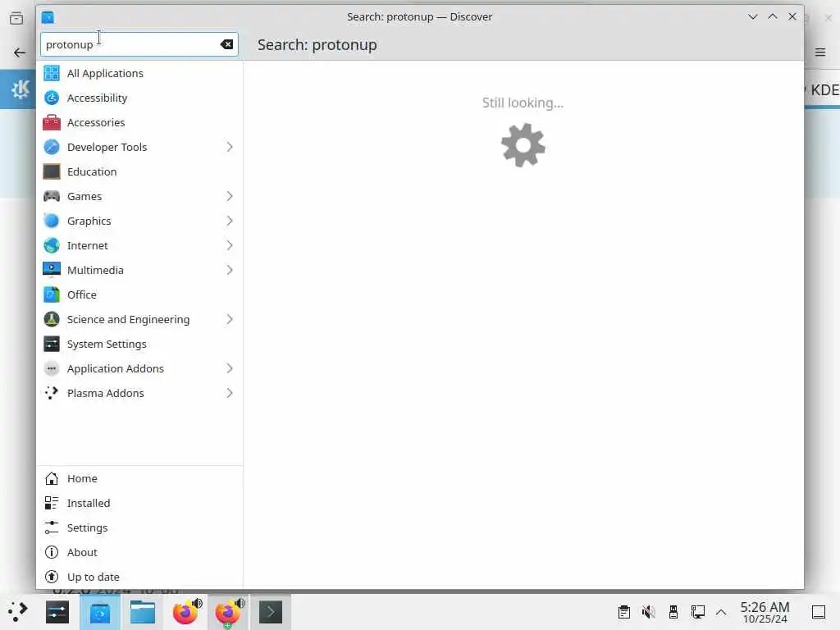
Task: Click the Games controller icon
Action: (x=52, y=197)
